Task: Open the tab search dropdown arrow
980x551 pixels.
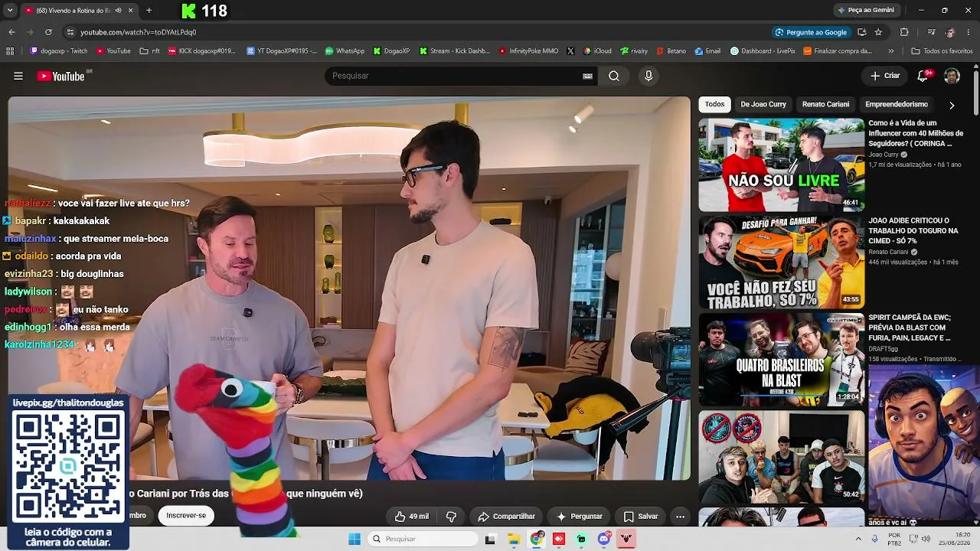Action: 11,11
